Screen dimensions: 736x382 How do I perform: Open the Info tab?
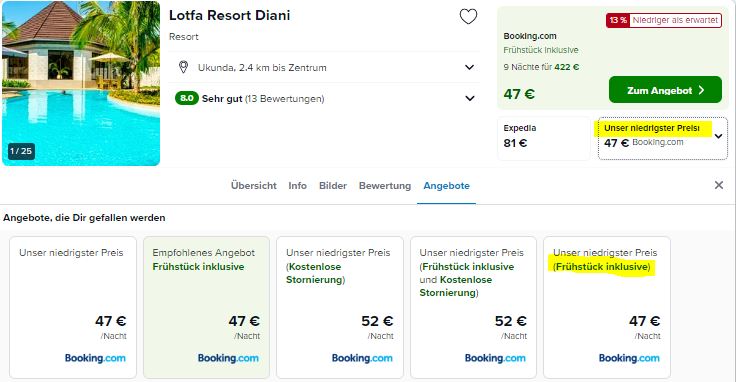pos(298,185)
